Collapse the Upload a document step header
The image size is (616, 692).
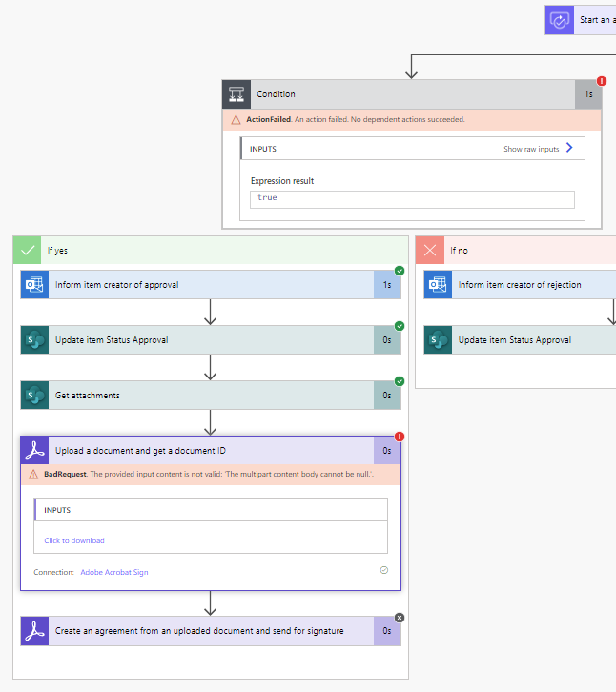coord(210,451)
